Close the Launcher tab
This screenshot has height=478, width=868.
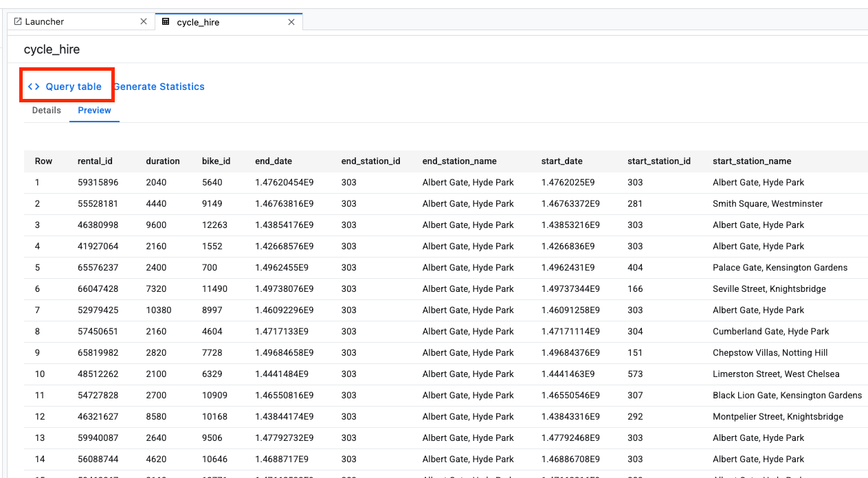(143, 21)
